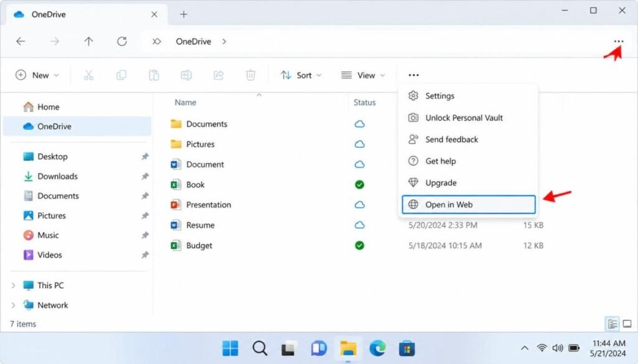Screen dimensions: 638x364
Task: Click the pin icon next to Desktop
Action: pos(145,156)
